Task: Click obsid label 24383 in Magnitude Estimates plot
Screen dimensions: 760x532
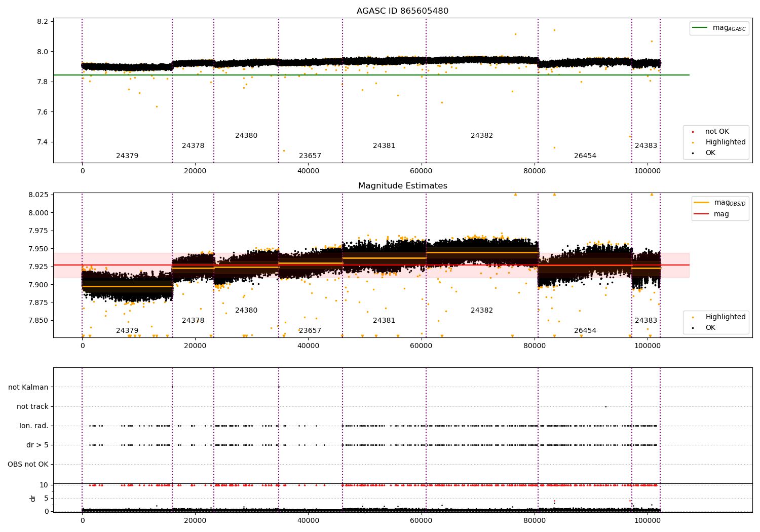Action: 646,321
